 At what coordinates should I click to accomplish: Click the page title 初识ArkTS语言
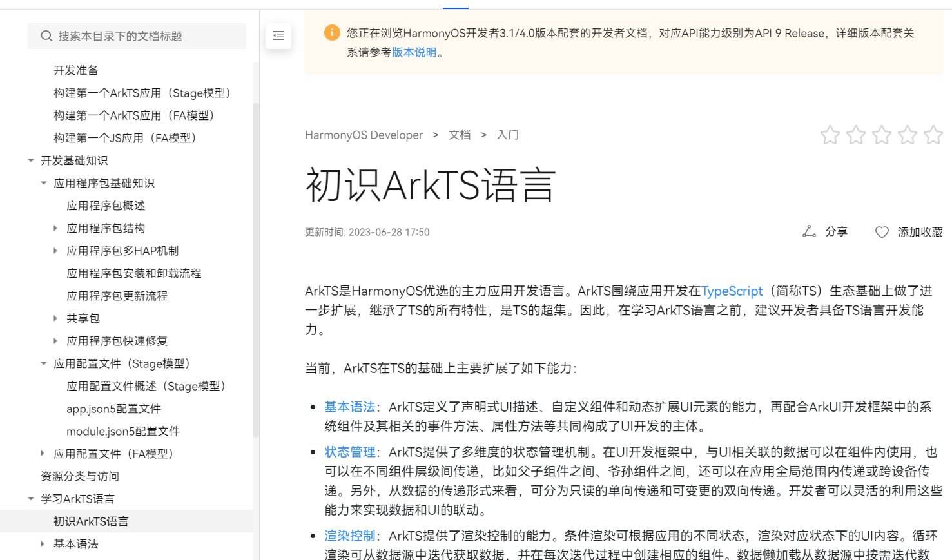[x=430, y=185]
